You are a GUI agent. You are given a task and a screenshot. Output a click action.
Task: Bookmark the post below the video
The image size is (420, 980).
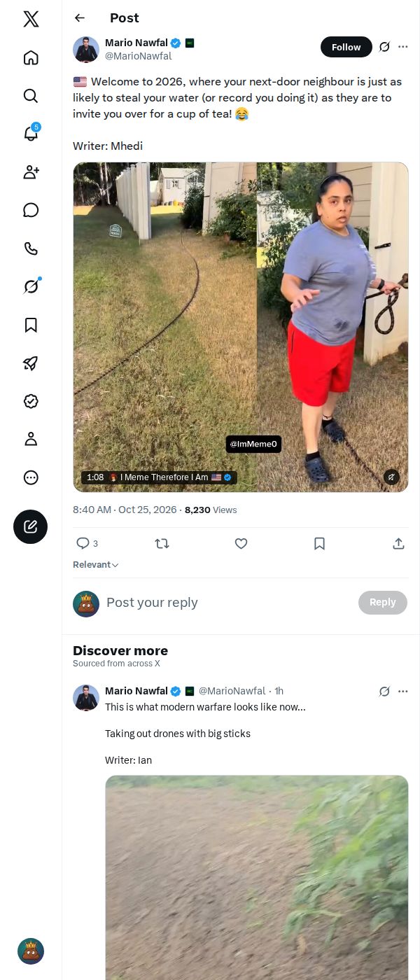[319, 543]
